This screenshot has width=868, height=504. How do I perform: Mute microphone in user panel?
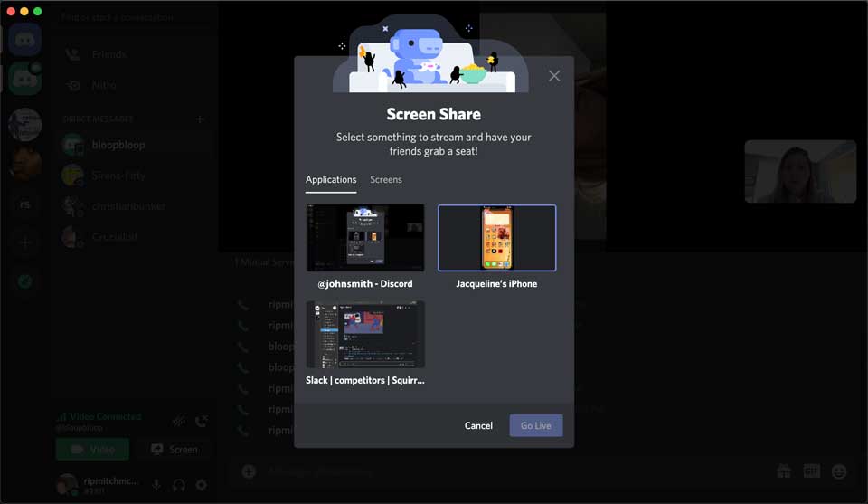pyautogui.click(x=156, y=485)
